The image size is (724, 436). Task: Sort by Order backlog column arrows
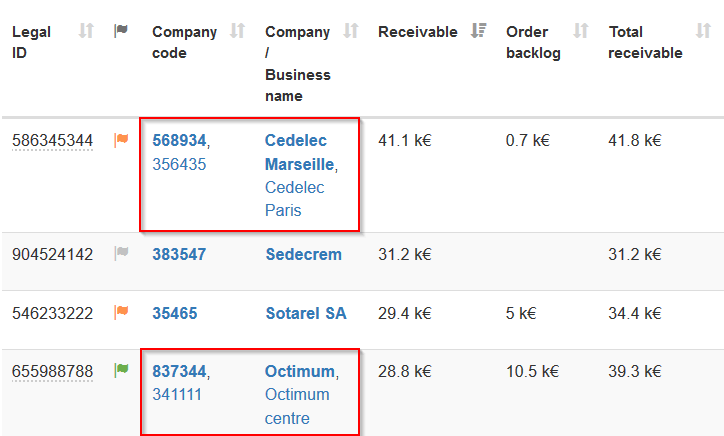[581, 31]
